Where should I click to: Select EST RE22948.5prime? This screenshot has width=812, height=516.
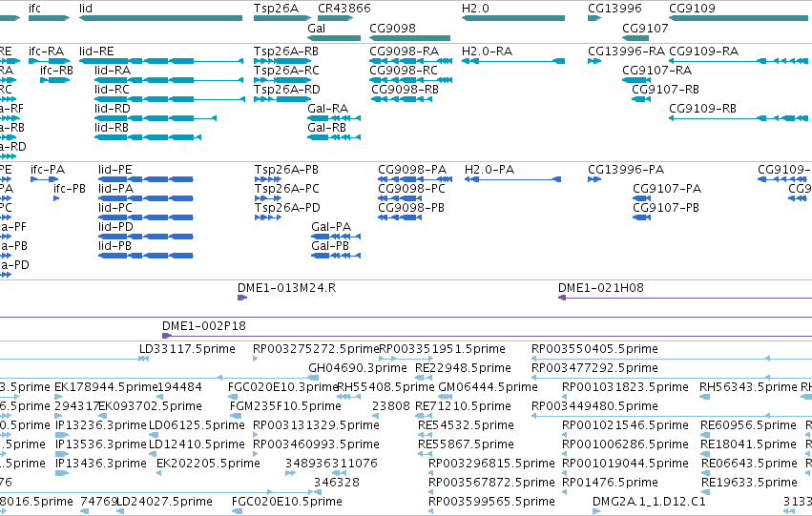click(x=463, y=368)
